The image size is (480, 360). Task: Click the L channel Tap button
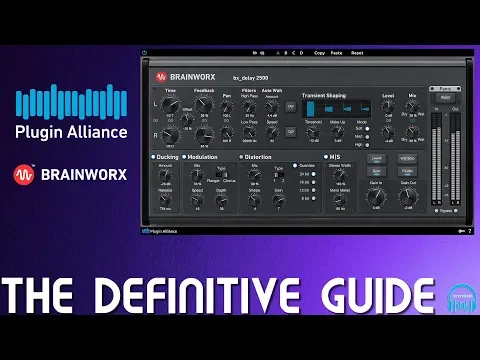pyautogui.click(x=291, y=107)
